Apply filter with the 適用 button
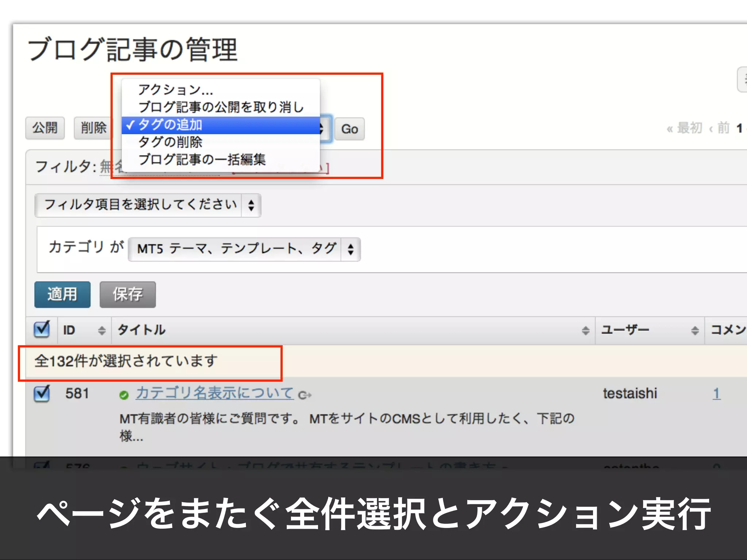This screenshot has width=747, height=560. (62, 294)
